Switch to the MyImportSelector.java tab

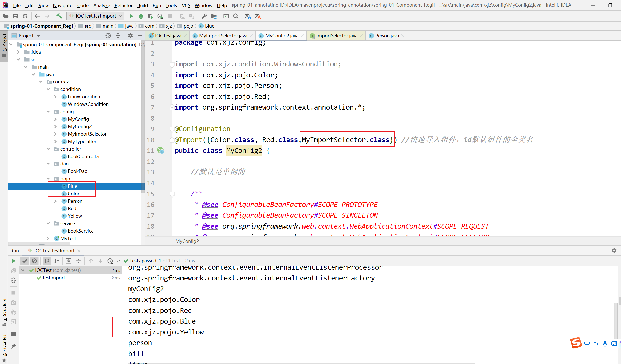click(223, 36)
